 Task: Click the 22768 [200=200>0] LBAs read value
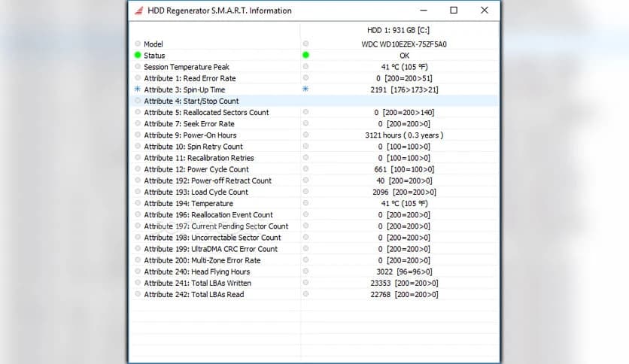[x=404, y=295]
